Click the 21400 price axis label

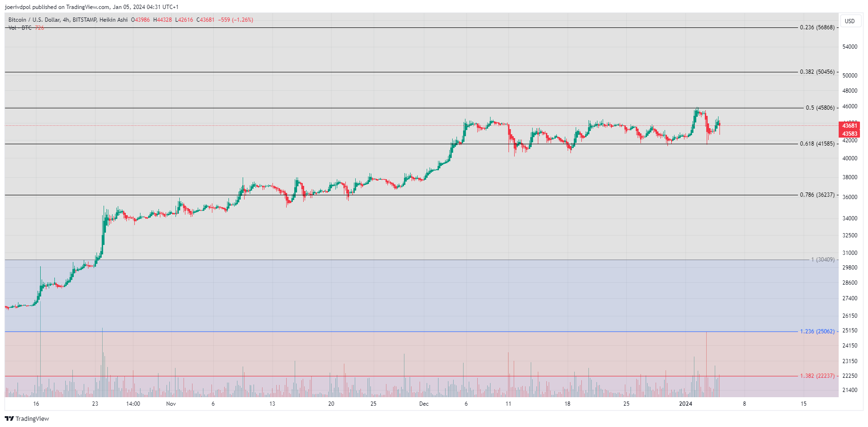click(x=850, y=390)
